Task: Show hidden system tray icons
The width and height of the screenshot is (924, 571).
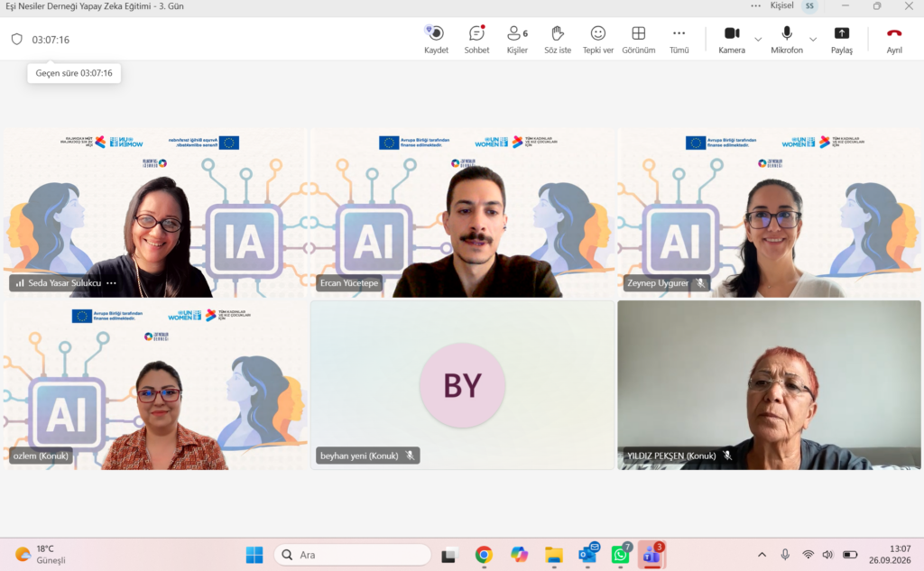Action: point(762,555)
